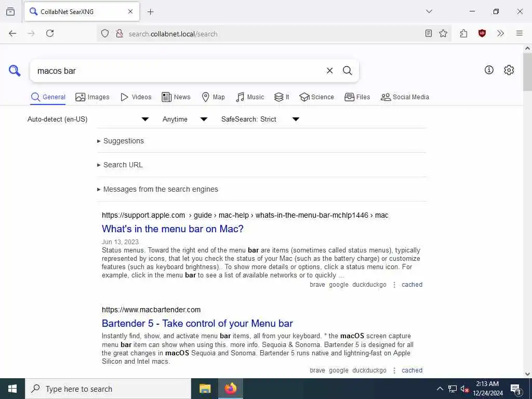Viewport: 532px width, 399px height.
Task: Open SearXNG preferences gear icon
Action: tap(509, 70)
